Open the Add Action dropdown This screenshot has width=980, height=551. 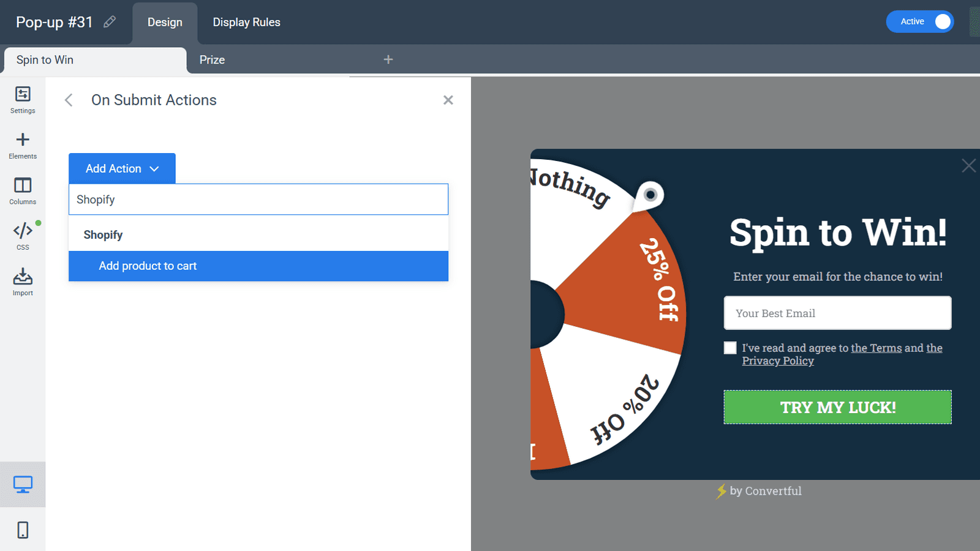(x=121, y=168)
